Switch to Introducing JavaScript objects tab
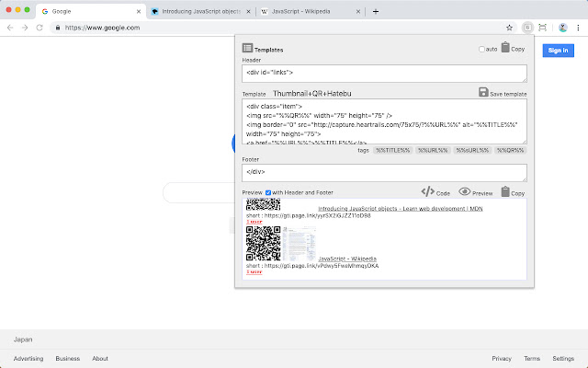This screenshot has height=368, width=588. [200, 11]
